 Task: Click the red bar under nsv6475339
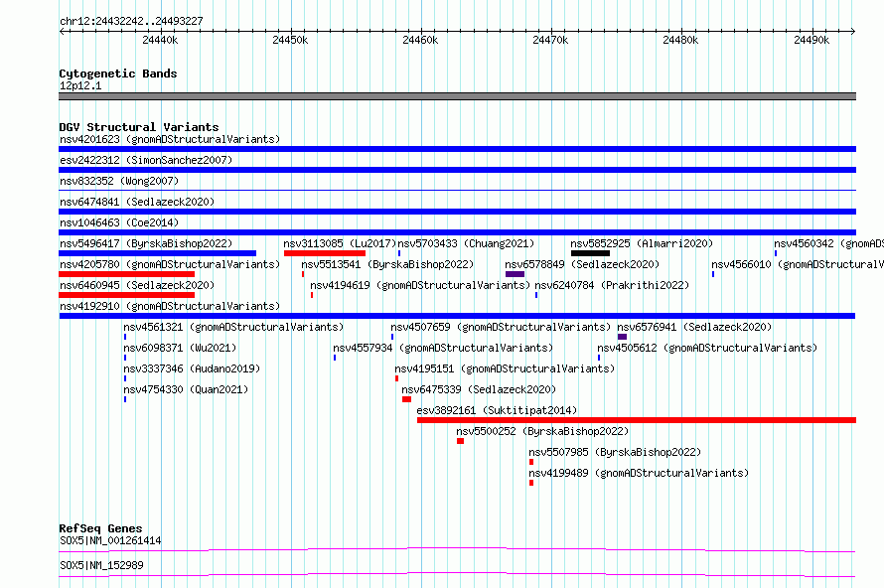pos(406,399)
